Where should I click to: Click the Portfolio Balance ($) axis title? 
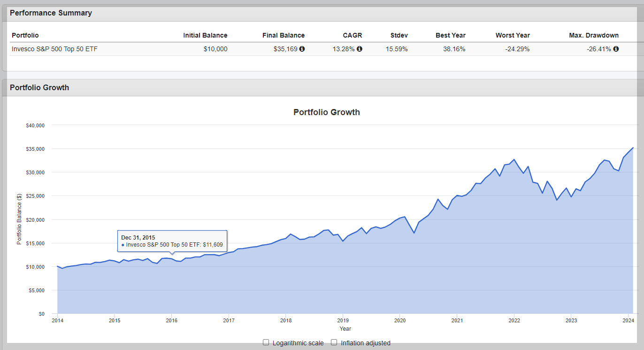[x=19, y=219]
